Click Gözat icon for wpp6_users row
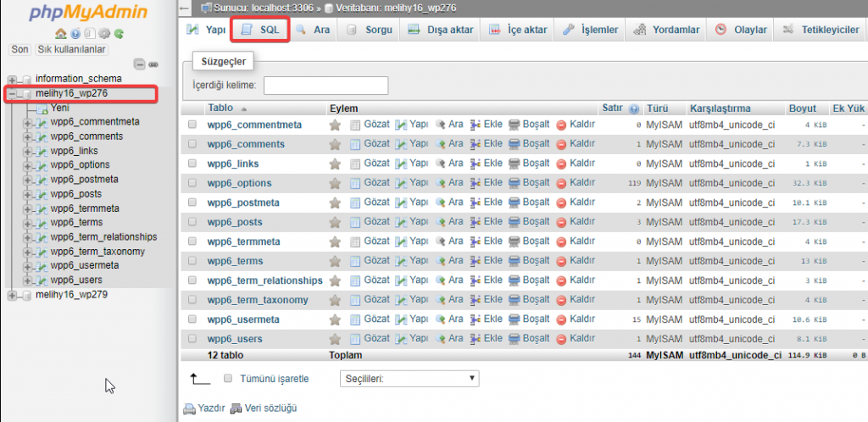The width and height of the screenshot is (868, 422). [x=356, y=339]
